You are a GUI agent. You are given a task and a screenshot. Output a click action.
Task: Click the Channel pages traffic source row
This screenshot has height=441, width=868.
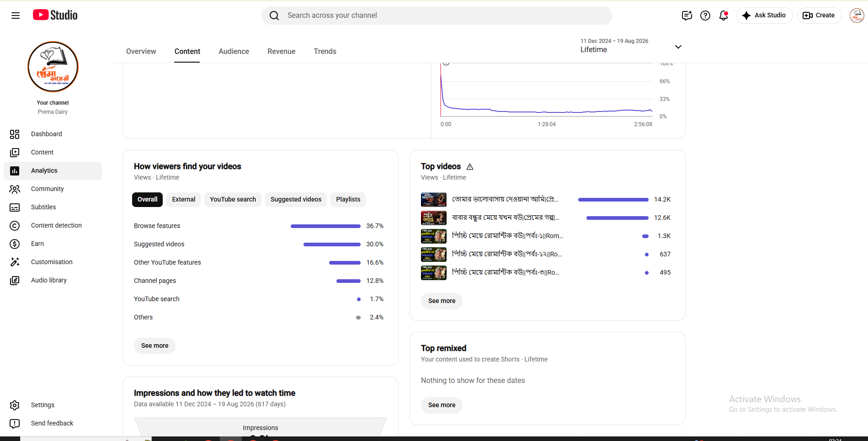259,281
